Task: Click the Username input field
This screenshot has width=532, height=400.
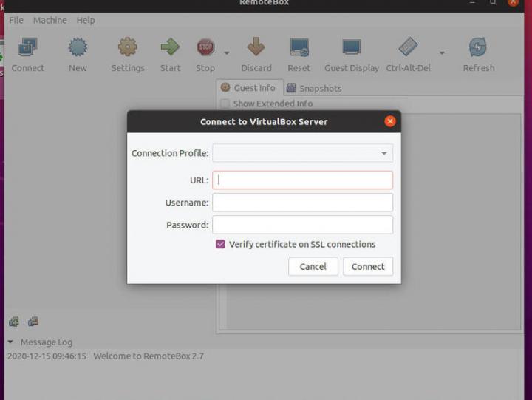Action: click(x=302, y=203)
